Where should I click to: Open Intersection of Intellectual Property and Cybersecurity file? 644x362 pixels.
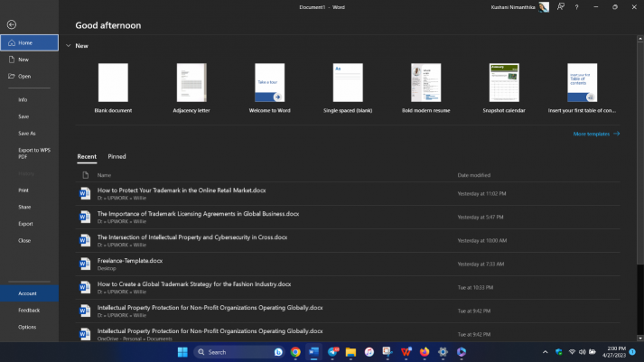[x=348, y=240]
